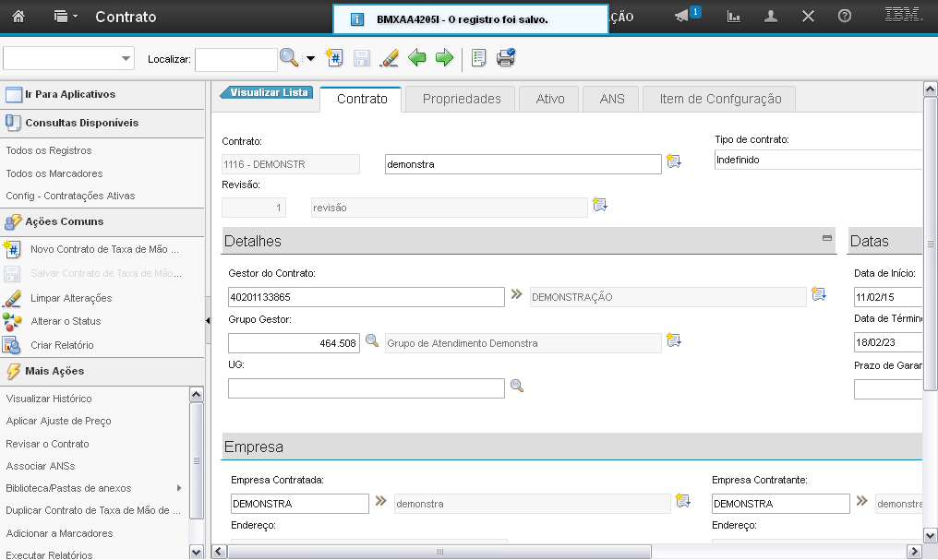
Task: Open the Grupo Gestor lookup magnifier
Action: (x=372, y=341)
